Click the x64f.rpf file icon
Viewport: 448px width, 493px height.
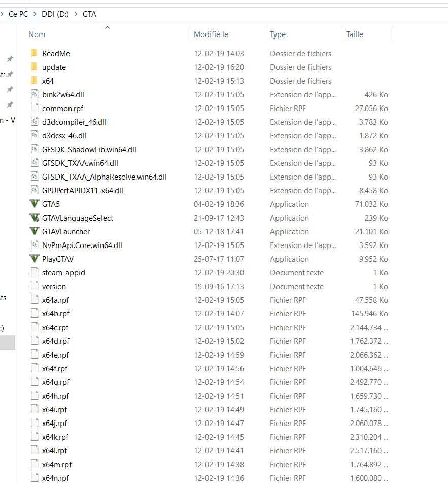35,368
